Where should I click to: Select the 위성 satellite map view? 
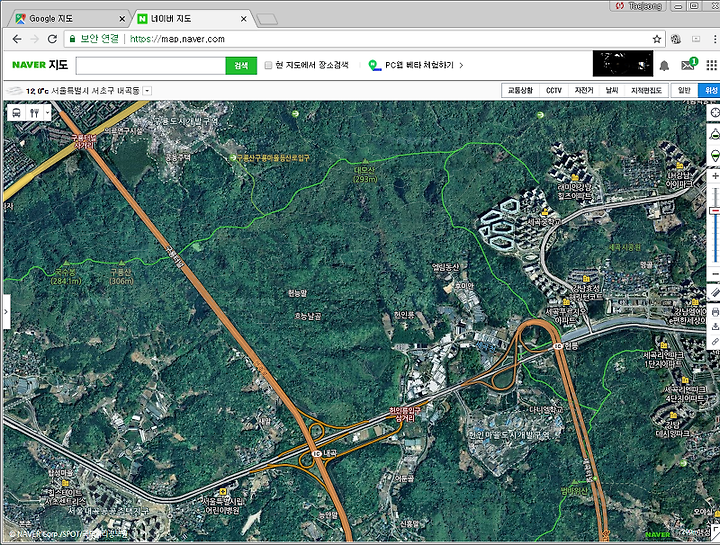[x=709, y=90]
